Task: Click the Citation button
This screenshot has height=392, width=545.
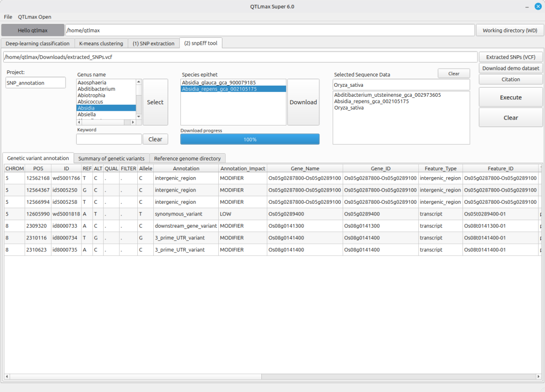Action: [510, 79]
